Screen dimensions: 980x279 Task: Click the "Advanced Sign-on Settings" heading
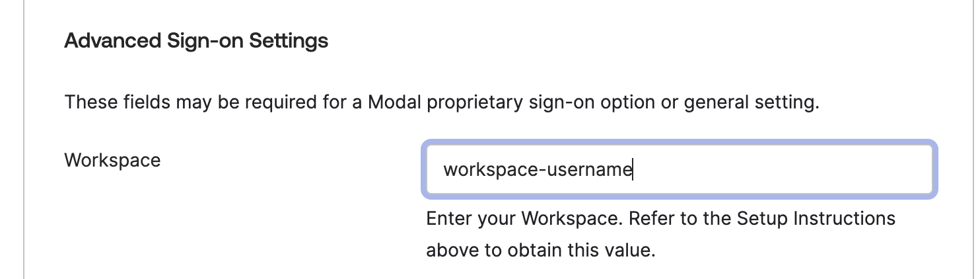[x=196, y=41]
